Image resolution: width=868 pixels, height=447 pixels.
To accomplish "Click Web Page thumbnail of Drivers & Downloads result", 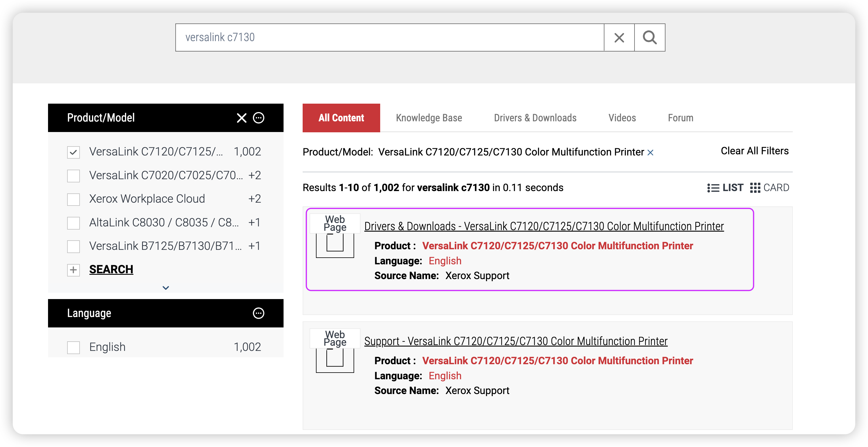I will (334, 236).
